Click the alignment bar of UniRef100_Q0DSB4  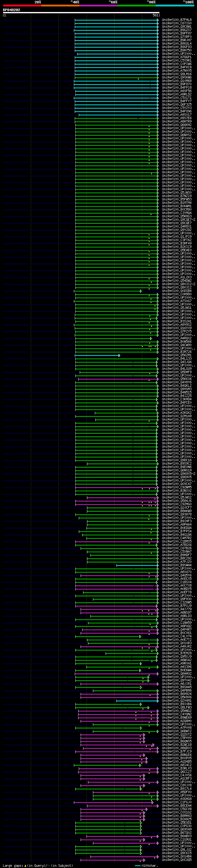108,291
